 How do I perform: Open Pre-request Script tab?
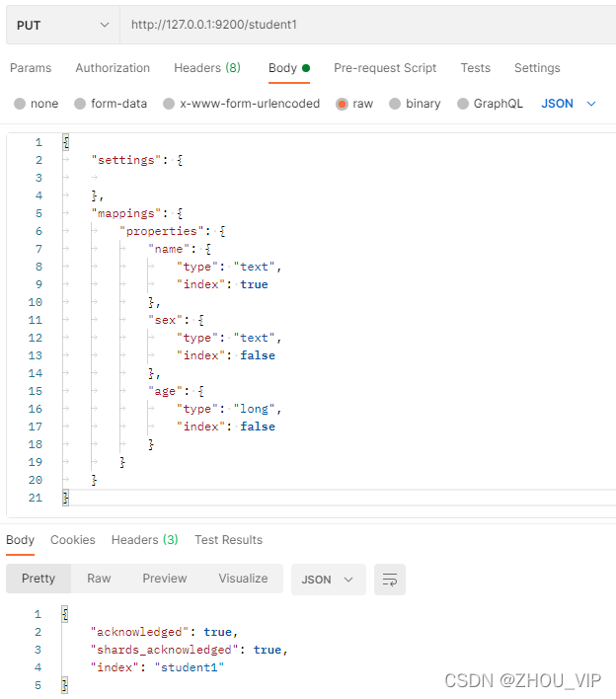(x=385, y=68)
